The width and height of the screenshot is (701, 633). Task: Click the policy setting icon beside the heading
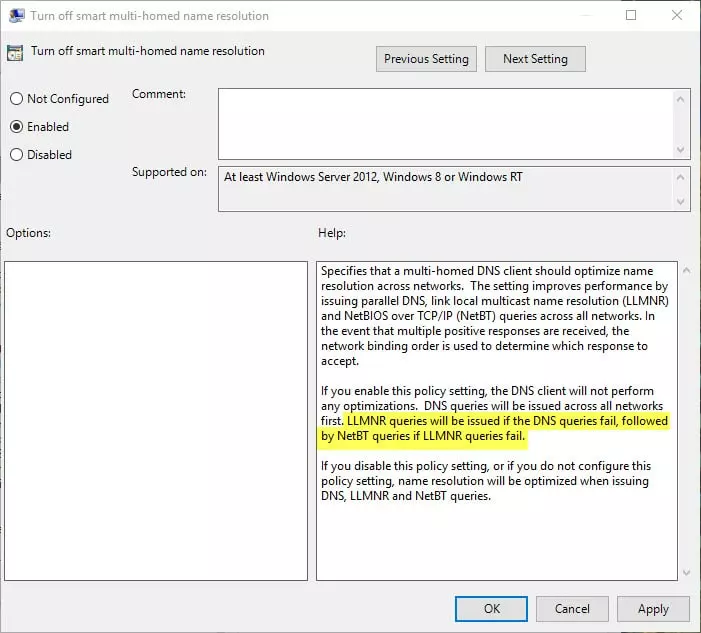[17, 52]
